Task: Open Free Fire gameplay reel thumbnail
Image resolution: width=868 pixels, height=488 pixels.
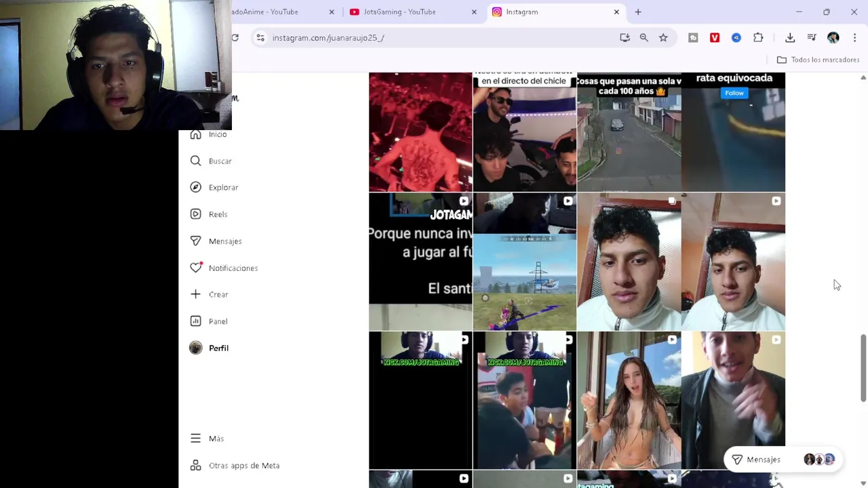Action: click(x=524, y=262)
